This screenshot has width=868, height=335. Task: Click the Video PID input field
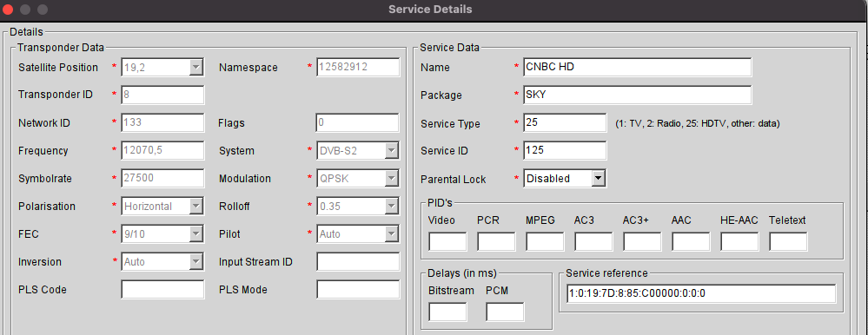(x=447, y=241)
